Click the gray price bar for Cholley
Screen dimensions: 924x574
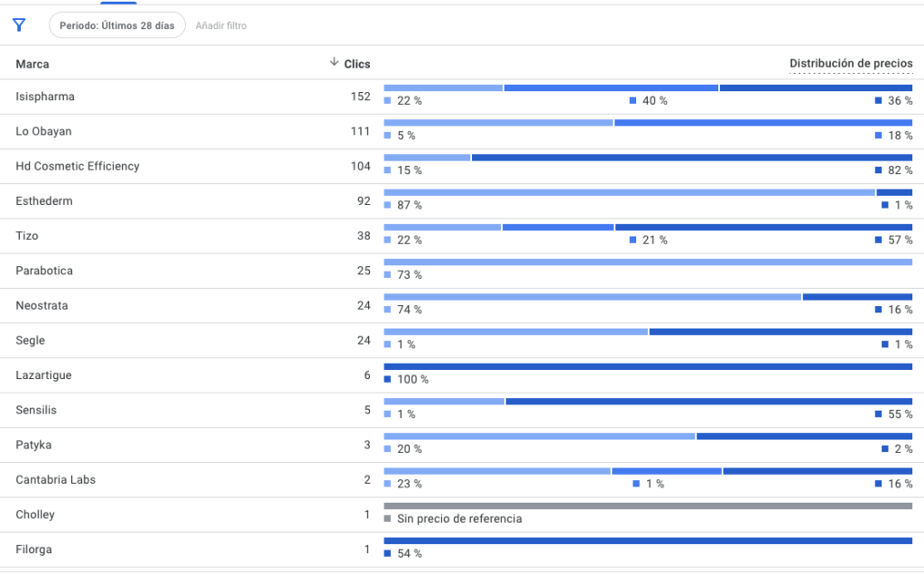648,505
